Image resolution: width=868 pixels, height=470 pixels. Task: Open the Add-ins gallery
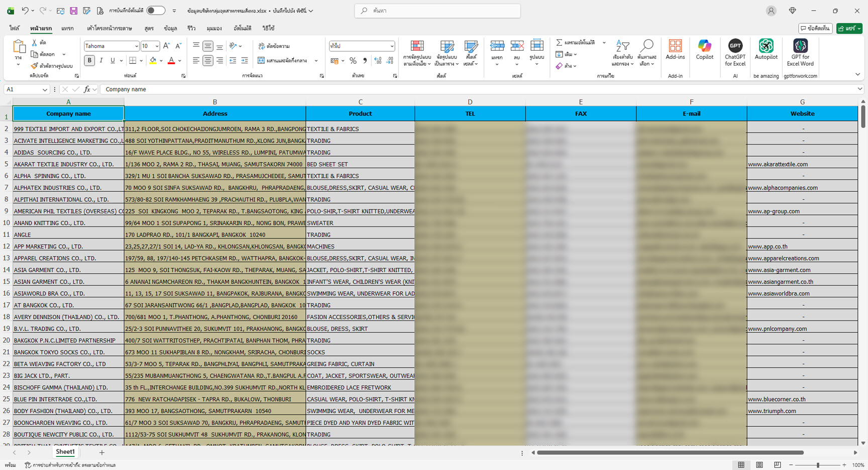pos(675,50)
